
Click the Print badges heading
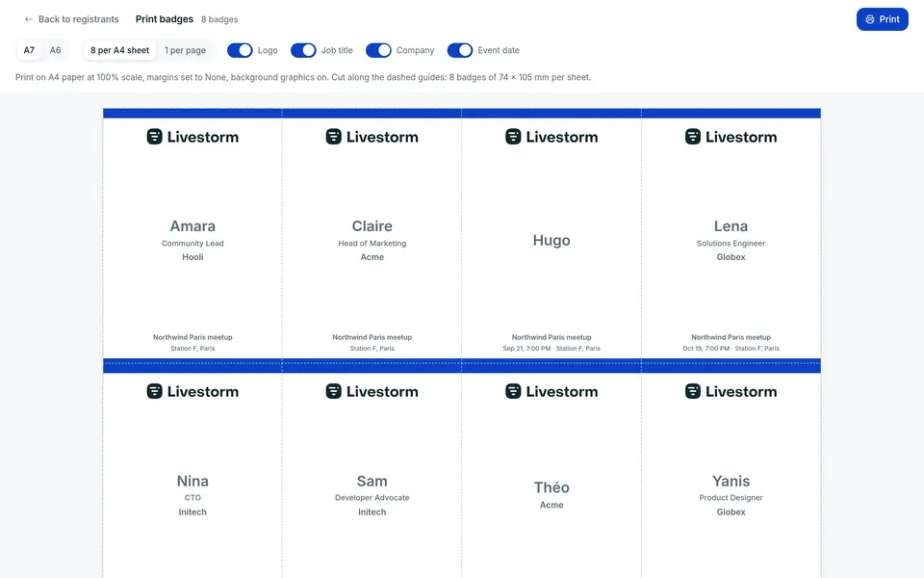pos(165,19)
